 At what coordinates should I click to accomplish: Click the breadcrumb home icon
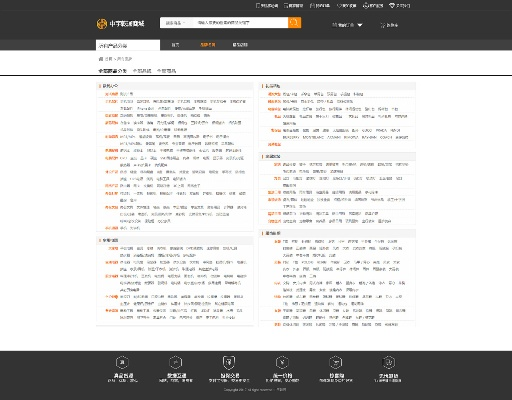pos(101,59)
